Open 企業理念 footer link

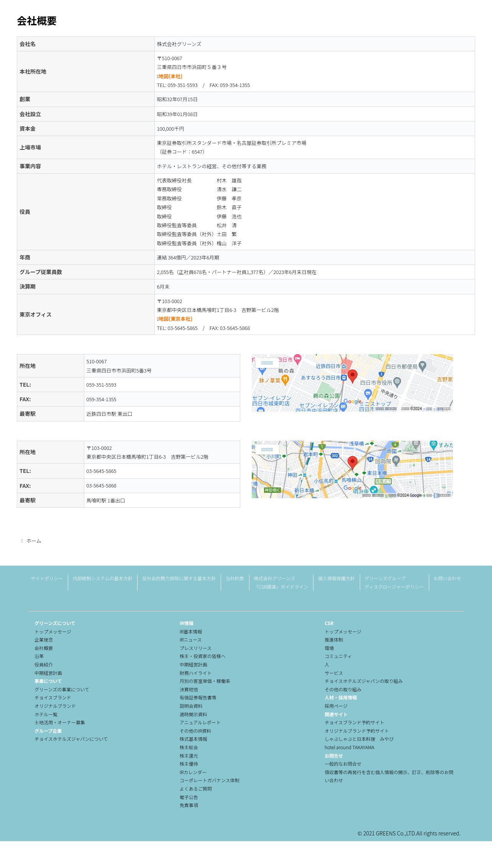44,640
